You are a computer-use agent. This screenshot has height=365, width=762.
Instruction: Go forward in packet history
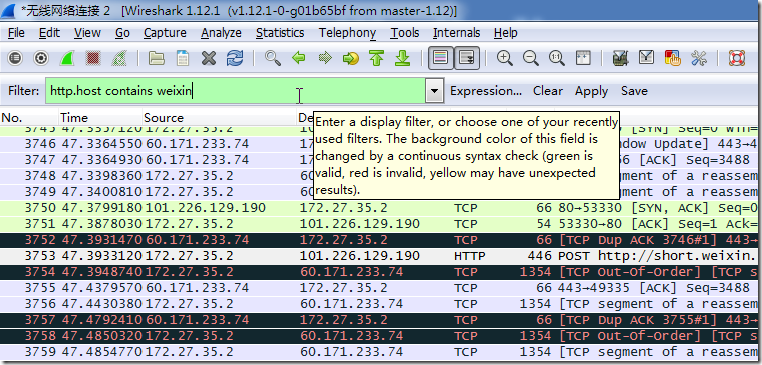pos(325,59)
